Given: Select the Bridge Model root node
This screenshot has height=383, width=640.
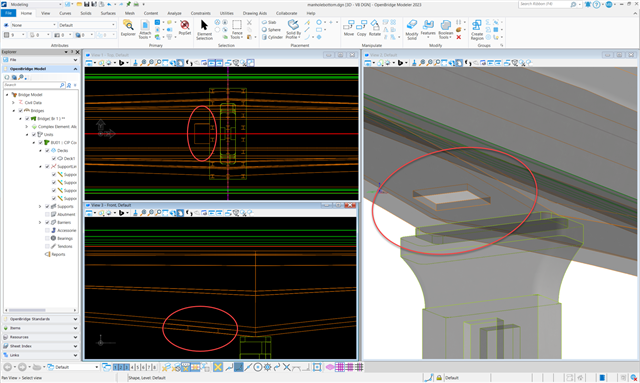Looking at the screenshot, I should tap(30, 94).
